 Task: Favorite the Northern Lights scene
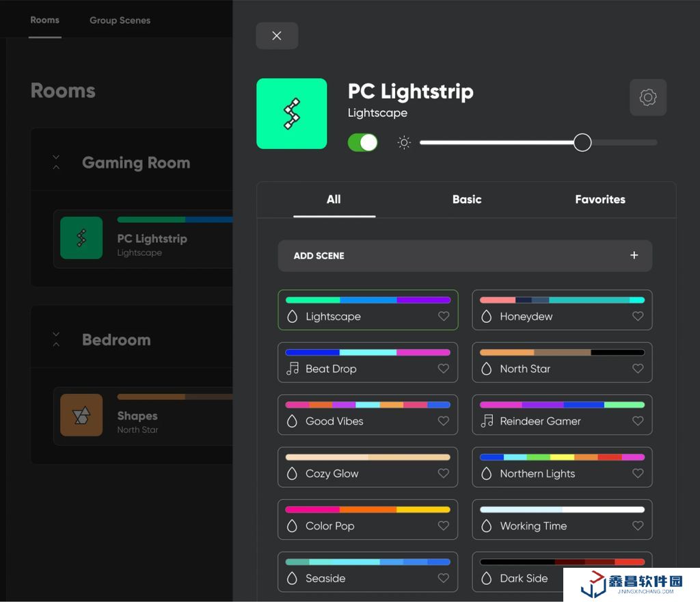[638, 473]
